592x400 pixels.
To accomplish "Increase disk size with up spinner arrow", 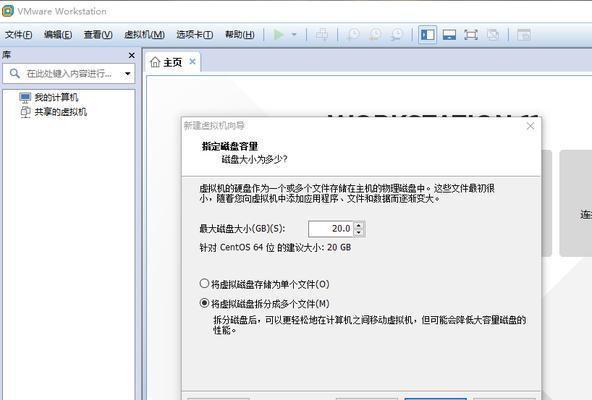I will coord(359,225).
